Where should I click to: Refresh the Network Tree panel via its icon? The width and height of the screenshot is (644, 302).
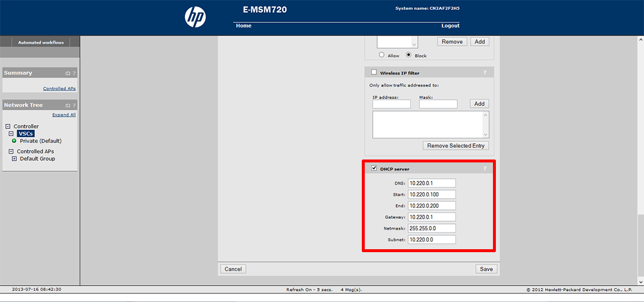click(x=68, y=106)
